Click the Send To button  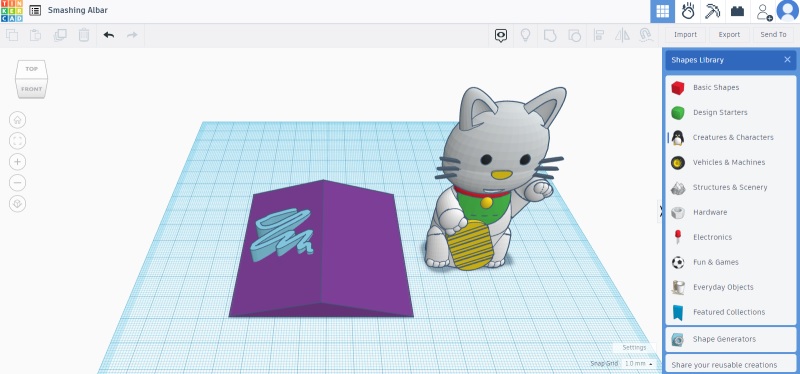(x=773, y=35)
